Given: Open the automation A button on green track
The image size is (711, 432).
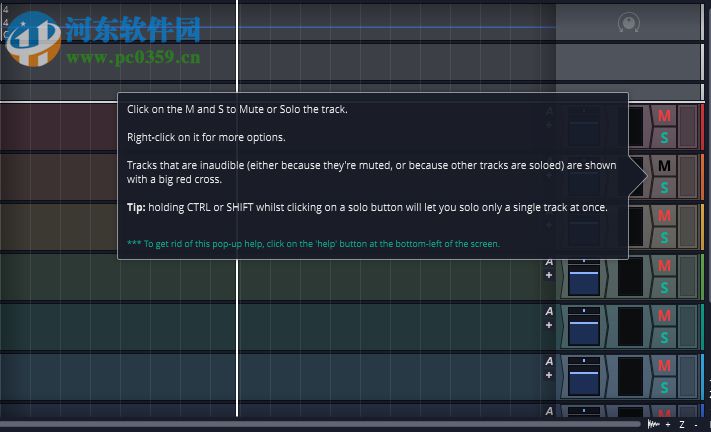Looking at the screenshot, I should 549,262.
